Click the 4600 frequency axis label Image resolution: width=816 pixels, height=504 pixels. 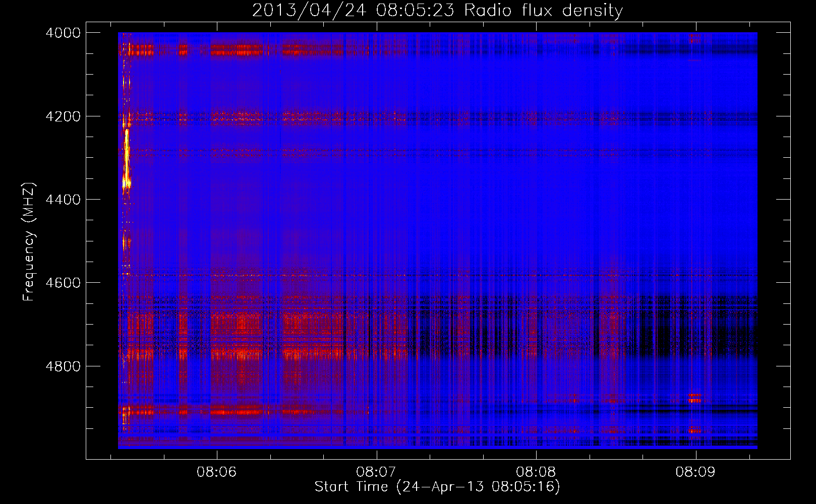tap(63, 283)
